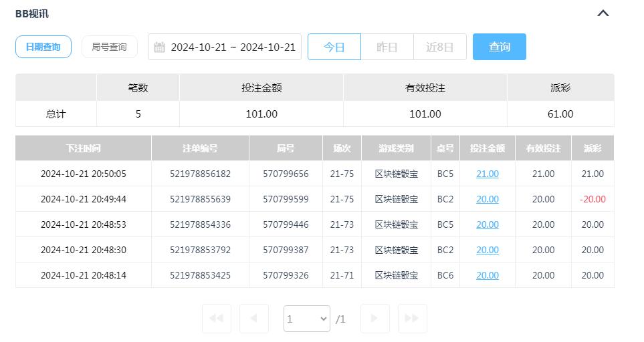Screen dimensions: 644x342
Task: Collapse the BB视讯 section chevron
Action: click(603, 13)
